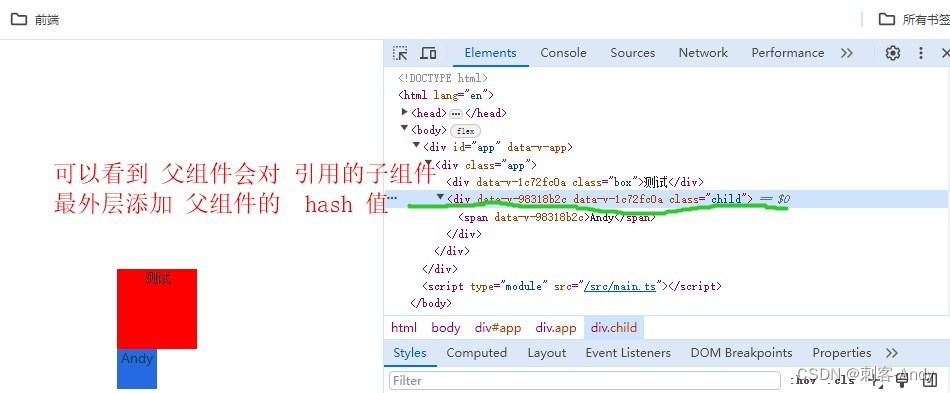Select the Layout sidebar tab
Image resolution: width=950 pixels, height=393 pixels.
[547, 352]
